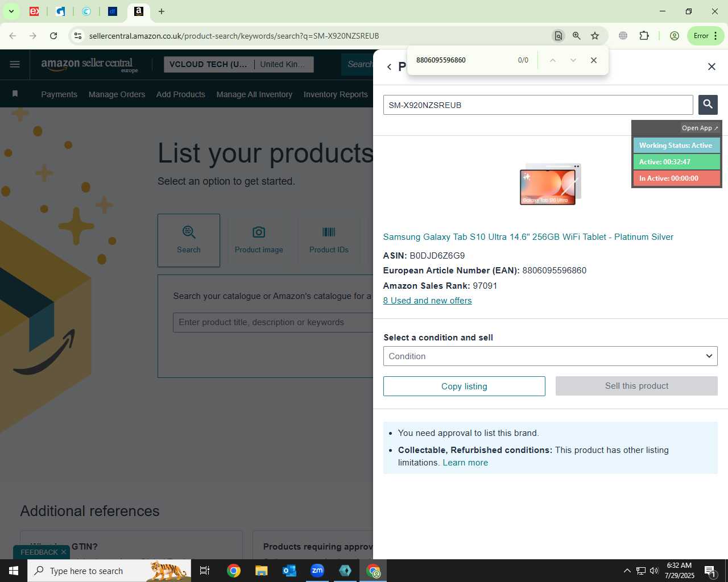The height and width of the screenshot is (582, 728).
Task: Open the Seller Central hamburger menu
Action: 15,64
